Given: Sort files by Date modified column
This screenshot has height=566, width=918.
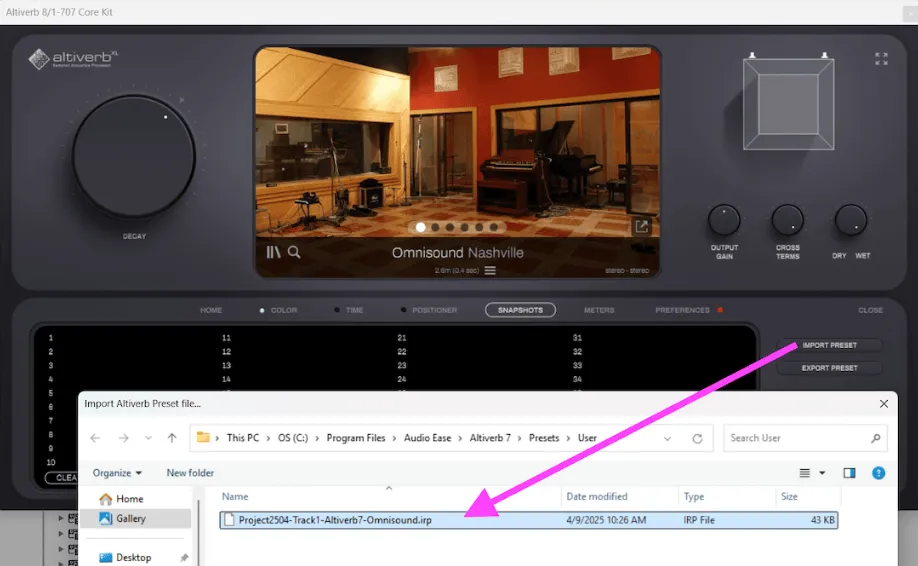Looking at the screenshot, I should pos(597,496).
